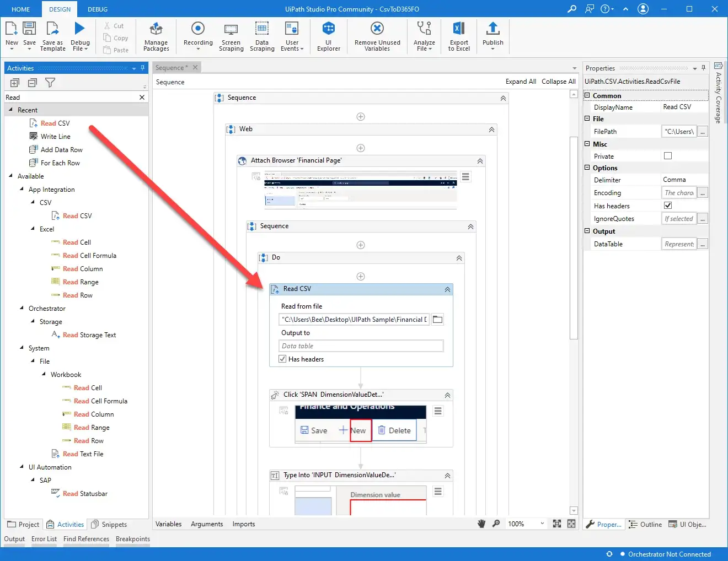Click Collapse All link

(x=558, y=81)
